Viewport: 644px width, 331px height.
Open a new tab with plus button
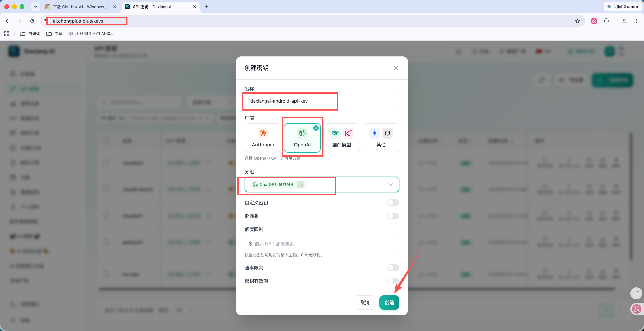point(207,7)
